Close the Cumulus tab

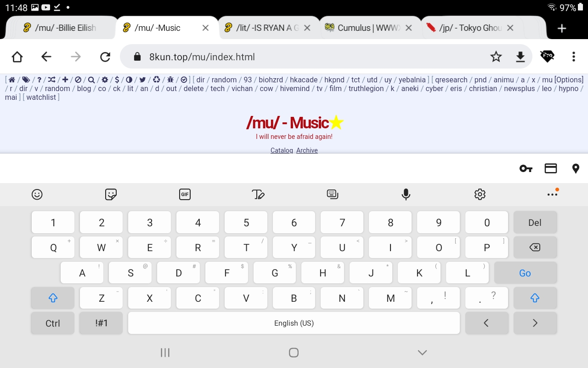(408, 28)
